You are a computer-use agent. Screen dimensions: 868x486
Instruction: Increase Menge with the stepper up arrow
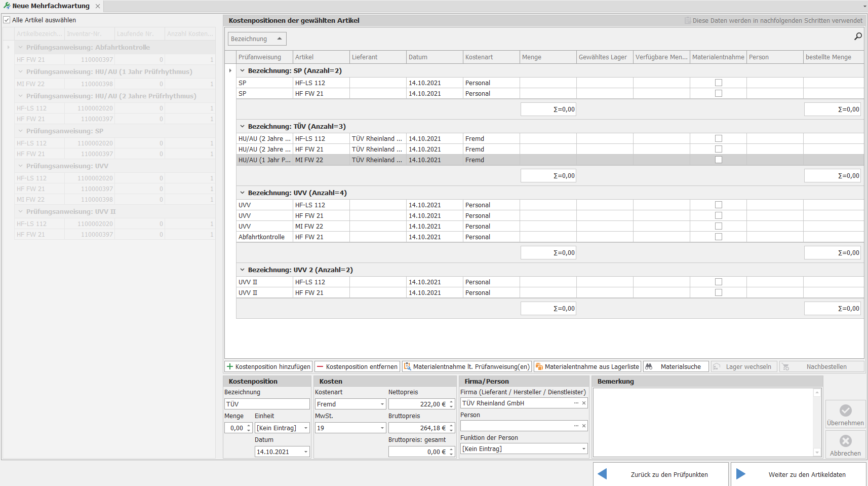coord(249,426)
